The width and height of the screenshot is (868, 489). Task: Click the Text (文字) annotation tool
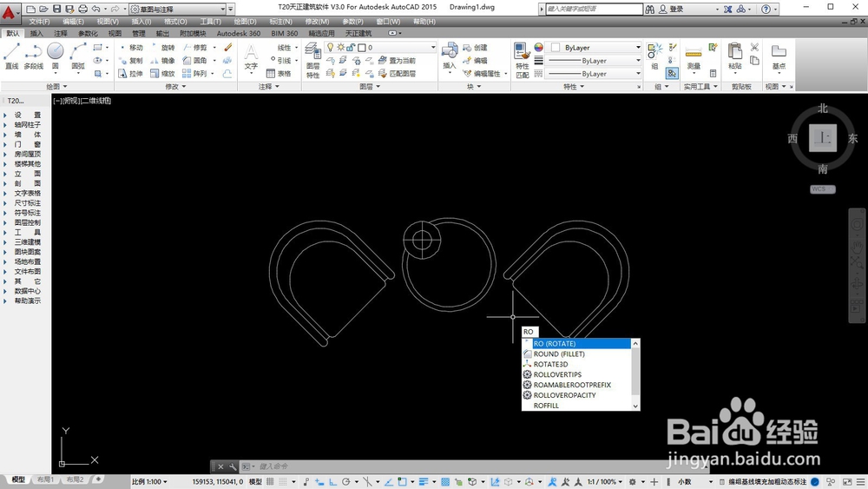251,59
